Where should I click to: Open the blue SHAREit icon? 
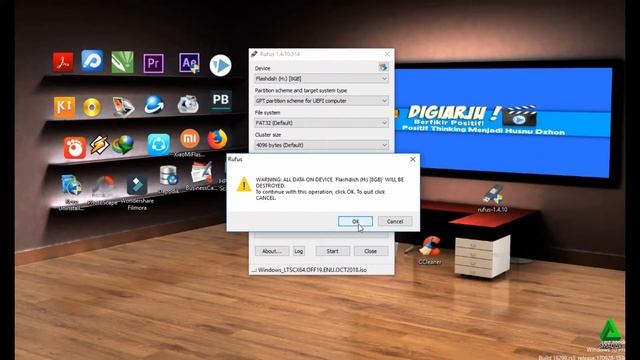click(159, 144)
